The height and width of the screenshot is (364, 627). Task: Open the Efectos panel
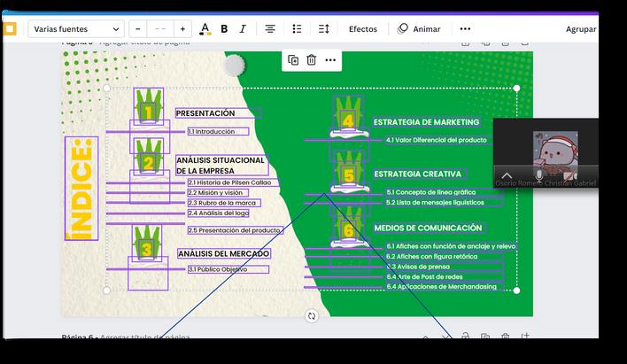point(363,29)
